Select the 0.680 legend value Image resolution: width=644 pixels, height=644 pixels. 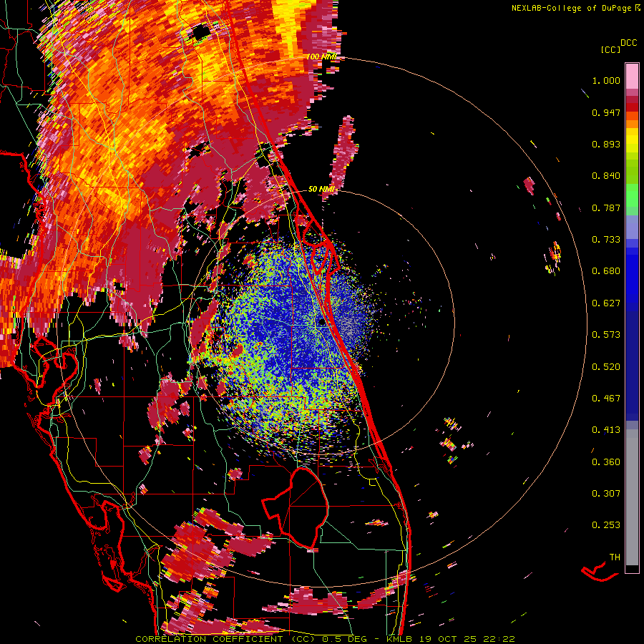pyautogui.click(x=606, y=271)
